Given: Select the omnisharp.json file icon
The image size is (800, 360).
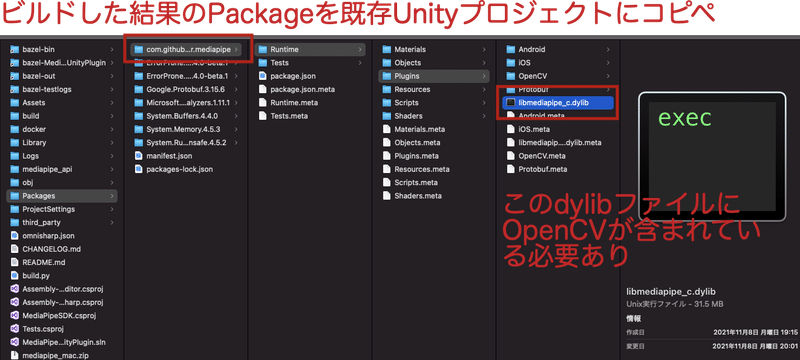Looking at the screenshot, I should pos(15,236).
